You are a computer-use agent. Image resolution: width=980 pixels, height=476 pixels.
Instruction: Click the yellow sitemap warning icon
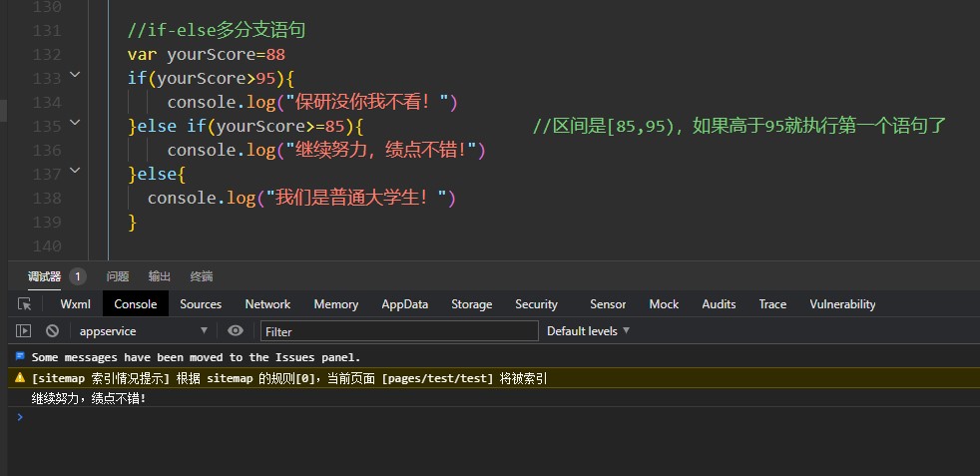[x=20, y=377]
